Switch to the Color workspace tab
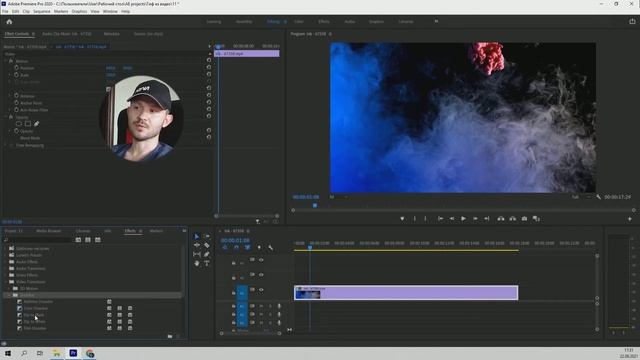640x360 pixels. pyautogui.click(x=299, y=22)
